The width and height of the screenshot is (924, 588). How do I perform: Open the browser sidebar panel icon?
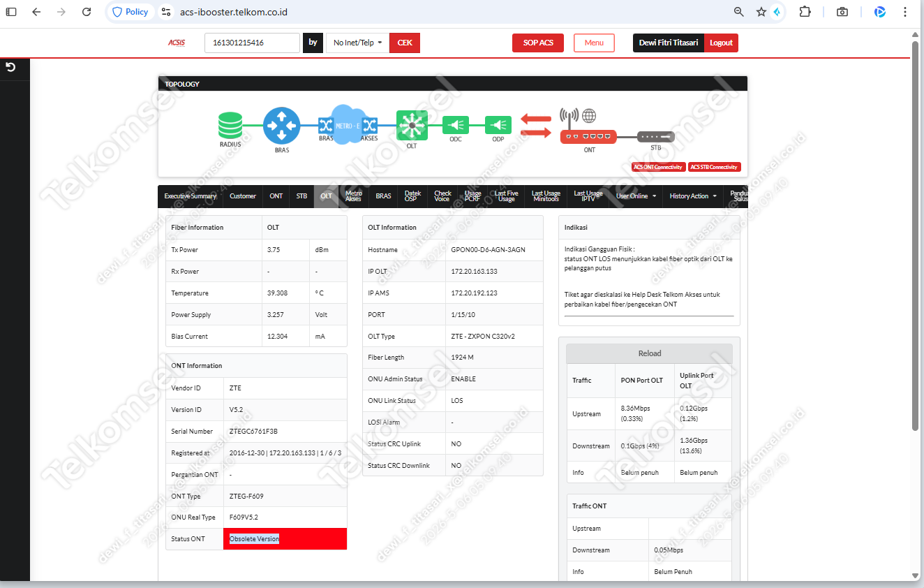[x=11, y=12]
